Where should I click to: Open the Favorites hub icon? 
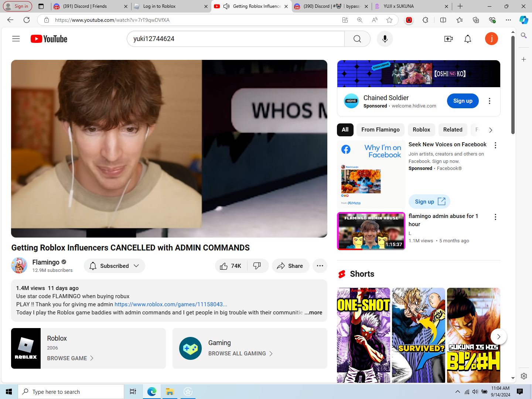460,20
